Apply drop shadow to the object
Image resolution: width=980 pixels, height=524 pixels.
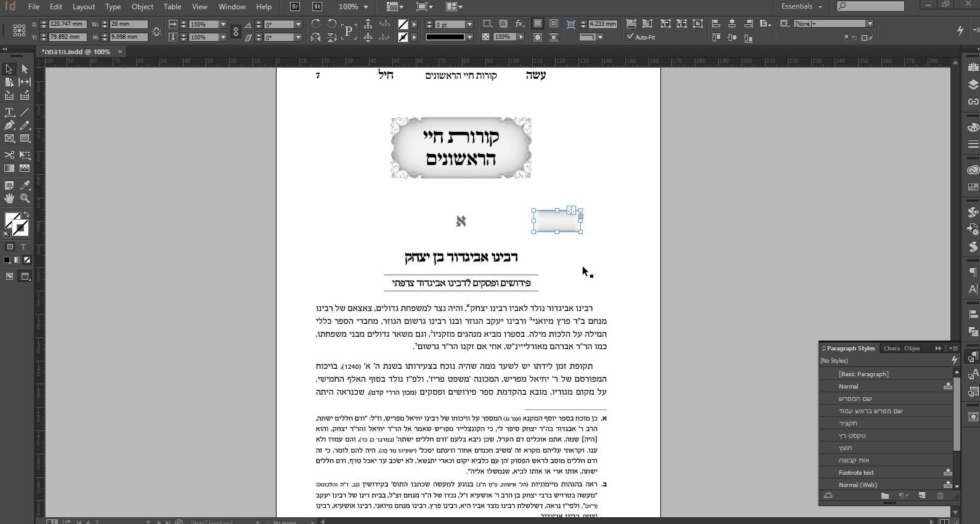pos(503,24)
